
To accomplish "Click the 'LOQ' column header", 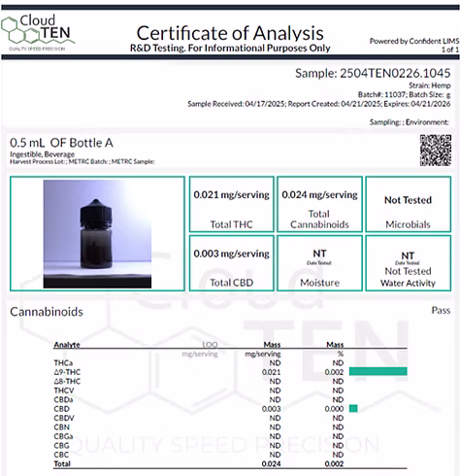I will 210,345.
